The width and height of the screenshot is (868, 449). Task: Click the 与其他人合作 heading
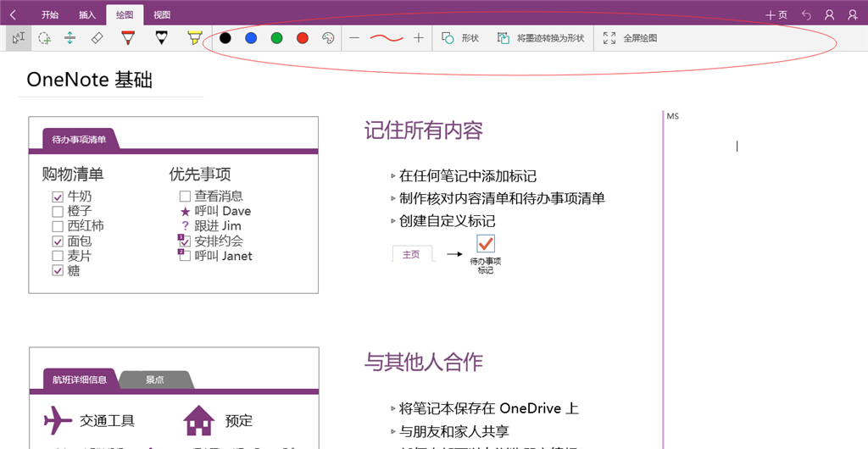pyautogui.click(x=424, y=362)
